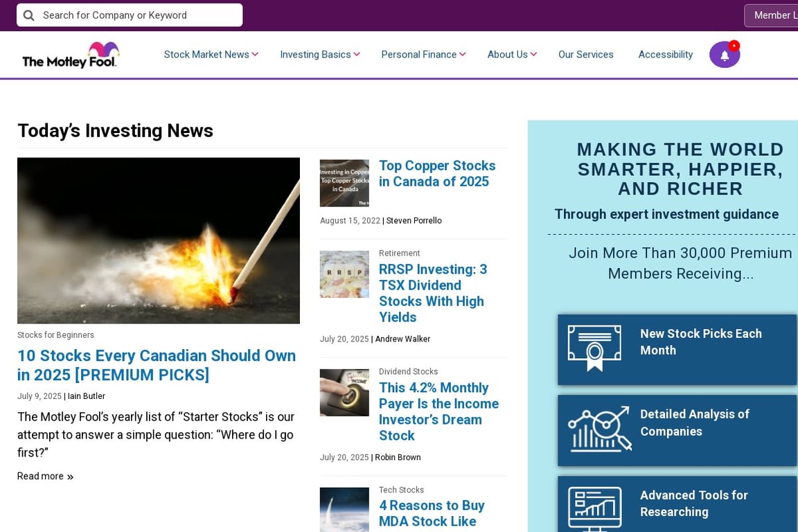Viewport: 798px width, 532px height.
Task: Expand the About Us chevron
Action: (533, 55)
